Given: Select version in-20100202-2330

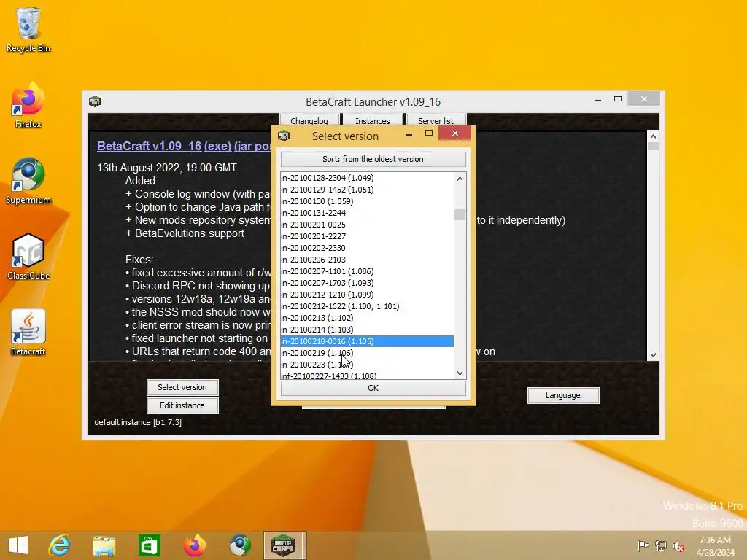Looking at the screenshot, I should tap(367, 248).
